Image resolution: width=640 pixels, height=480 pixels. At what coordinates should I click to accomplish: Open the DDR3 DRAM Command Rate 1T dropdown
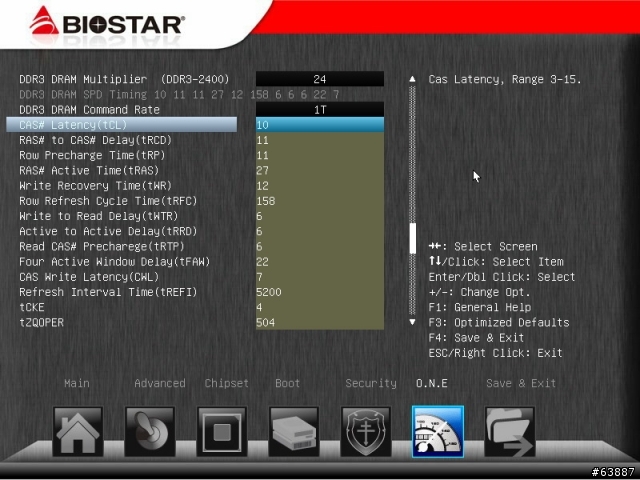tap(320, 109)
